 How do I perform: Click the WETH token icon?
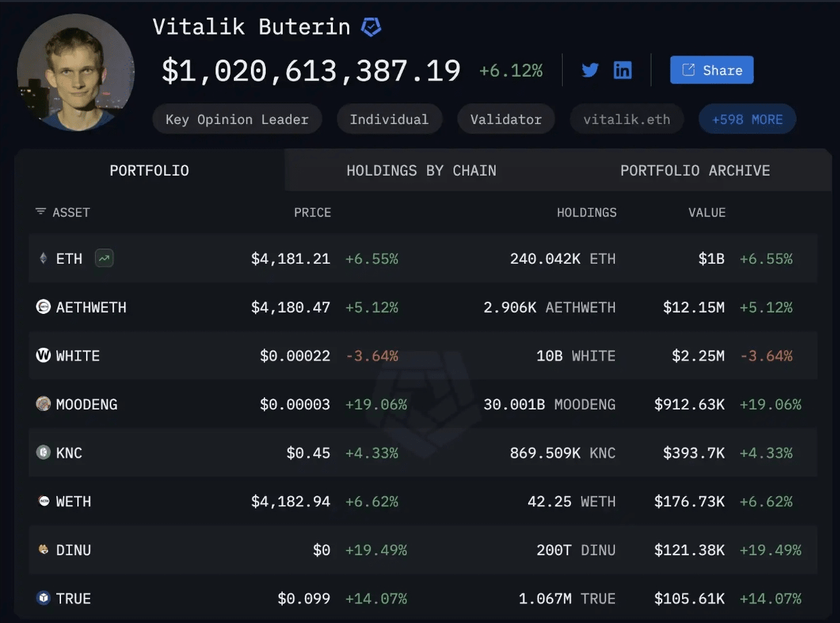(x=43, y=501)
